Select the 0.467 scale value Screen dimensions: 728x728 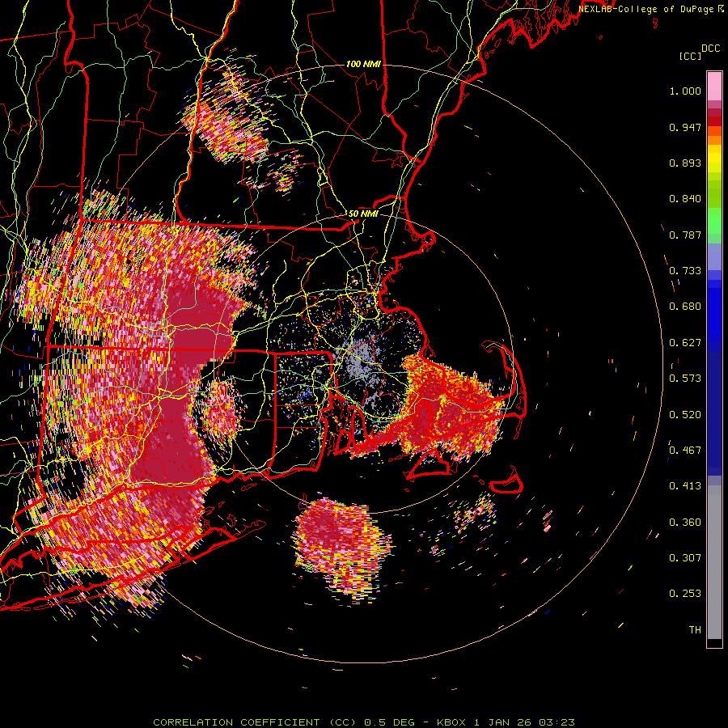point(685,450)
